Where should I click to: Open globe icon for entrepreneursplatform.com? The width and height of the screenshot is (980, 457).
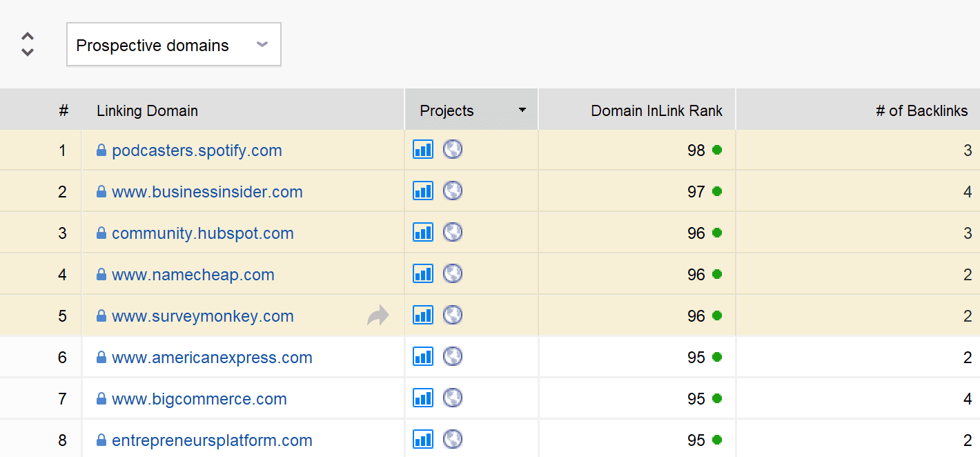[x=453, y=439]
